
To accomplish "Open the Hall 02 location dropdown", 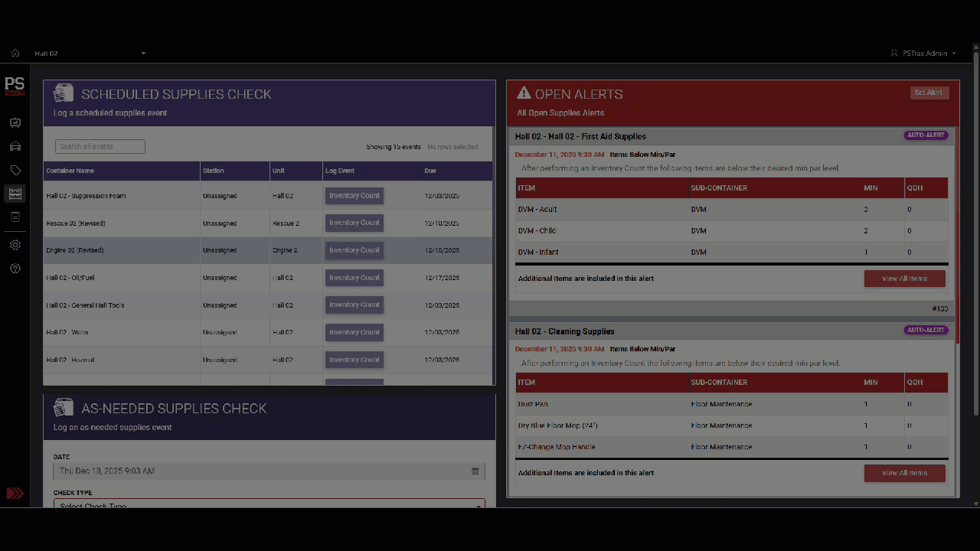I will point(90,54).
